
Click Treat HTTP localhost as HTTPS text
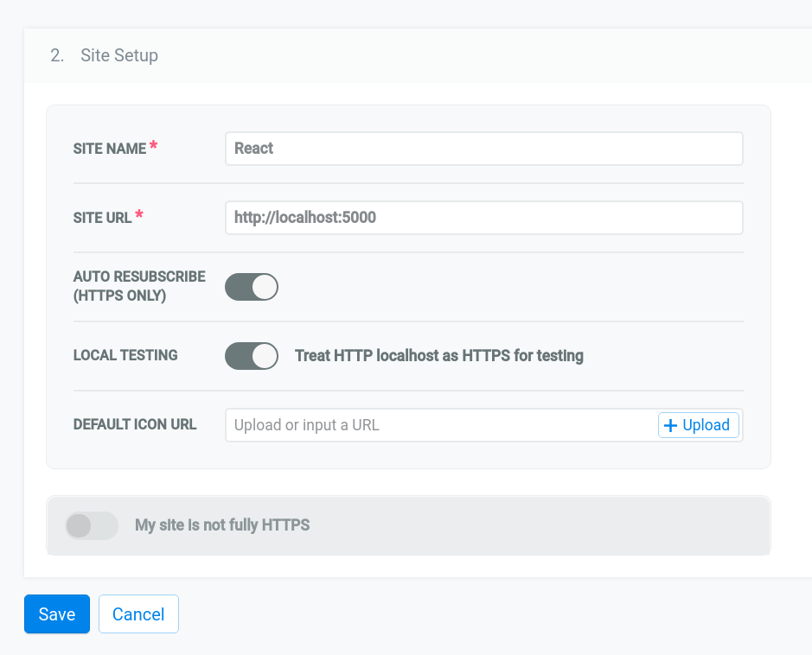click(439, 356)
